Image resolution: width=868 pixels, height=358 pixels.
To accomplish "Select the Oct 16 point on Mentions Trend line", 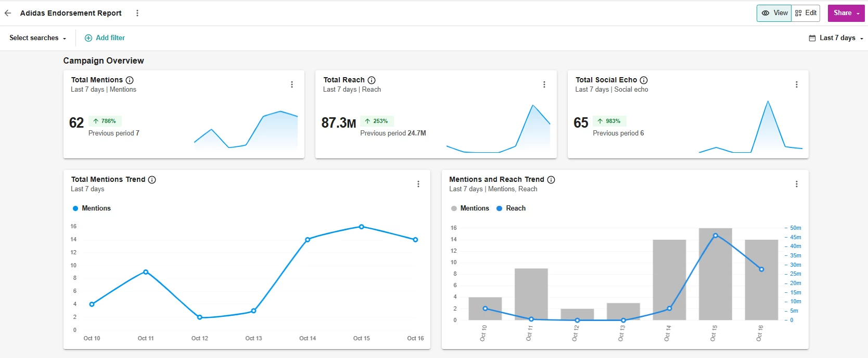I will point(415,240).
